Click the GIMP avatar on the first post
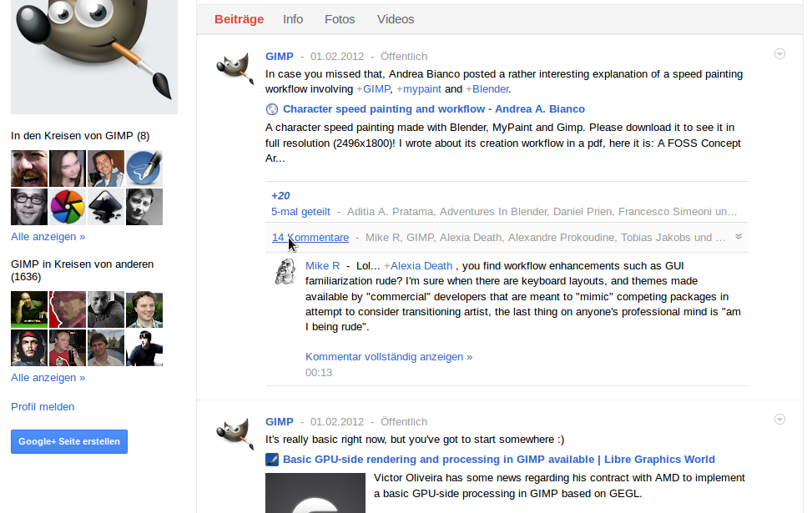 tap(235, 68)
